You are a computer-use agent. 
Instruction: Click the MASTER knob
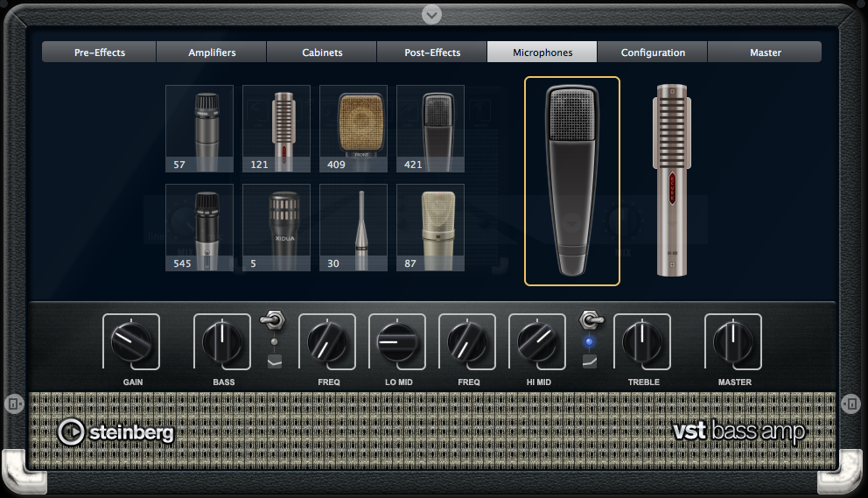click(733, 342)
